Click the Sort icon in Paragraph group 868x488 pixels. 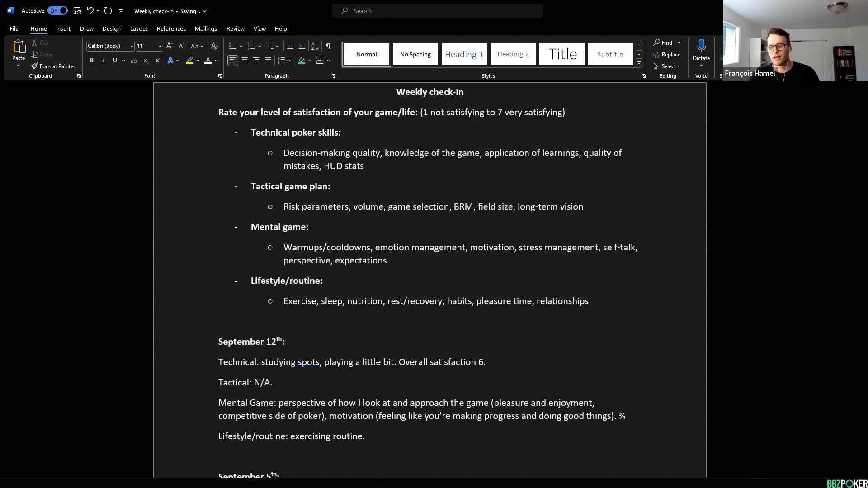click(315, 46)
